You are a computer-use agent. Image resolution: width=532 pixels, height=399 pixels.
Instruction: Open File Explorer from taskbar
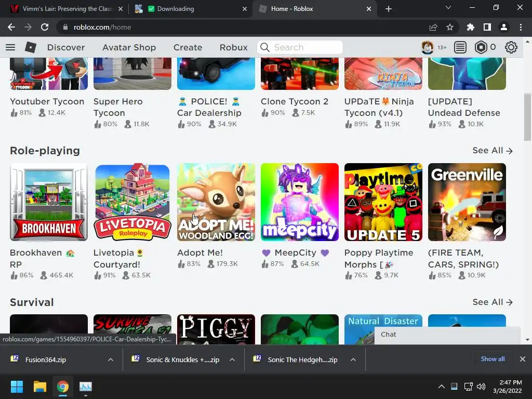(39, 387)
